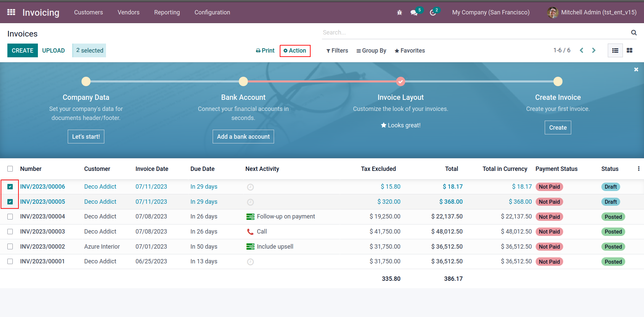Close the onboarding banner
Viewport: 644px width, 317px height.
636,70
